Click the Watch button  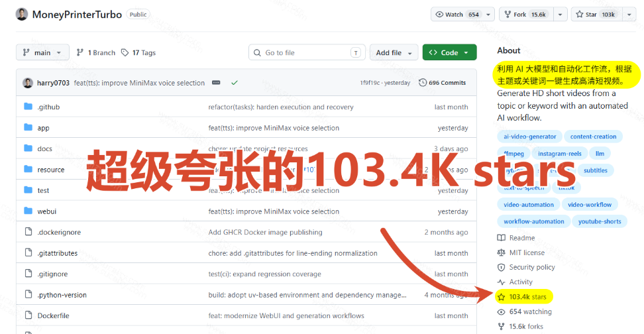[x=456, y=15]
